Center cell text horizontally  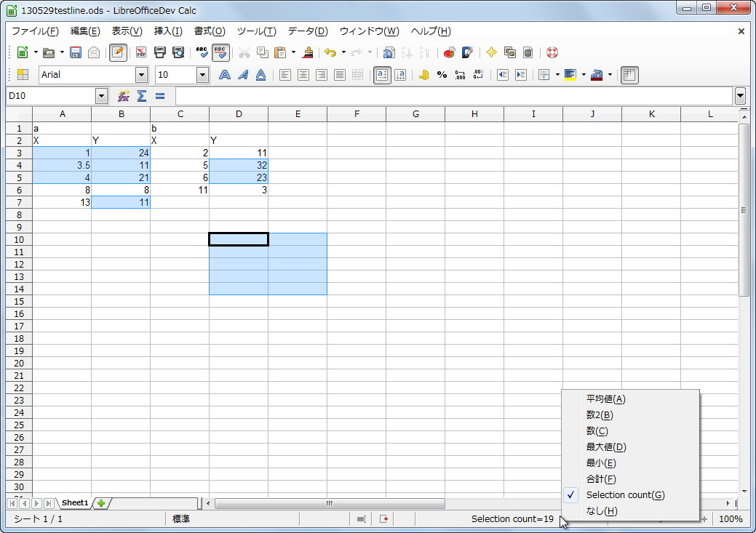(x=303, y=75)
